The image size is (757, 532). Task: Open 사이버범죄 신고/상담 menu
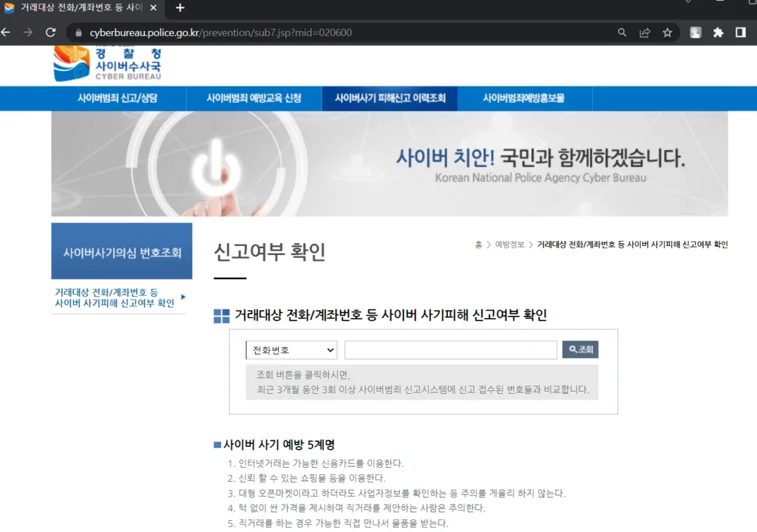tap(118, 98)
